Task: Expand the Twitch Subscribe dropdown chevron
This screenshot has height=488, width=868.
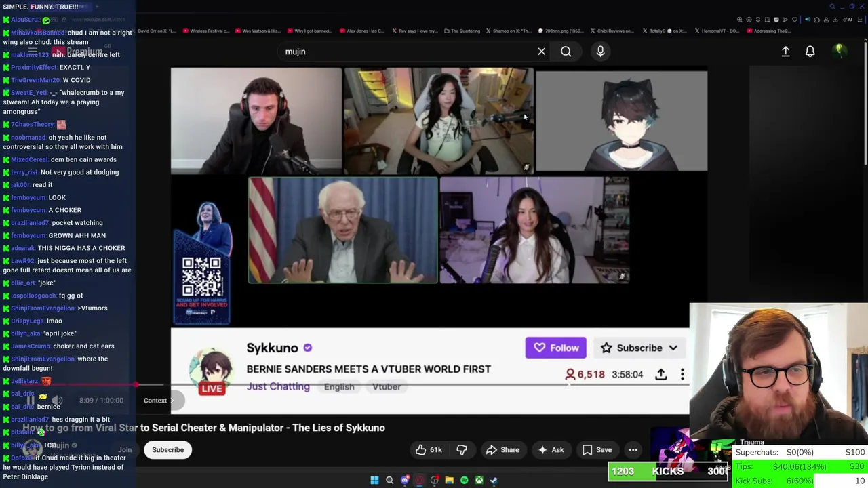Action: tap(673, 348)
